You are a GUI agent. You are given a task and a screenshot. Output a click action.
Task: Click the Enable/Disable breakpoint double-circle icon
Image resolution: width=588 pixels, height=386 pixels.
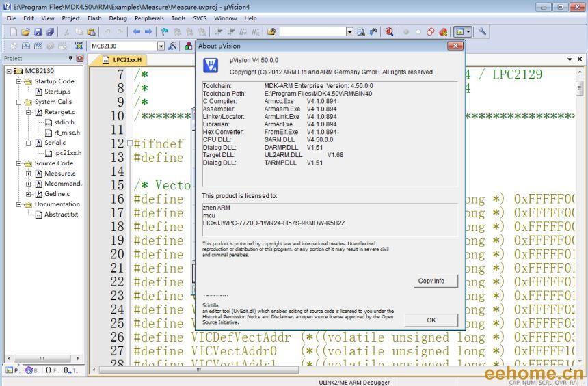tap(431, 32)
